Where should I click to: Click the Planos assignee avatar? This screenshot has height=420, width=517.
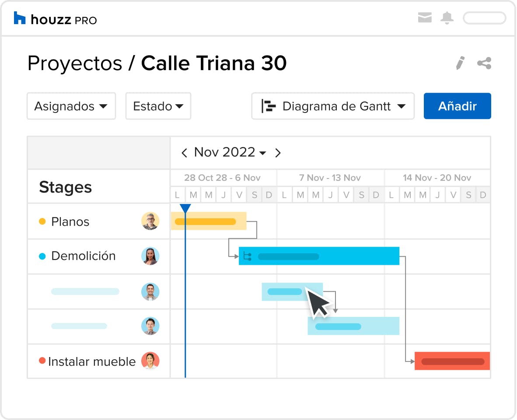coord(150,221)
